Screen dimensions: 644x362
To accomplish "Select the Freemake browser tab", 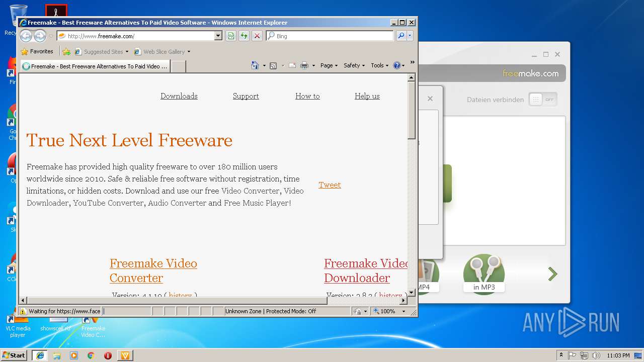I will point(95,66).
